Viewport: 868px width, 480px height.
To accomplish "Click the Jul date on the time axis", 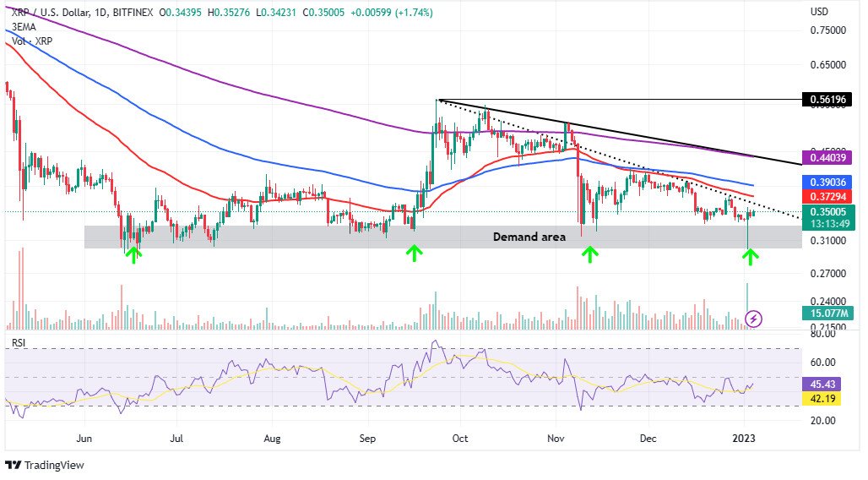I will tap(176, 439).
